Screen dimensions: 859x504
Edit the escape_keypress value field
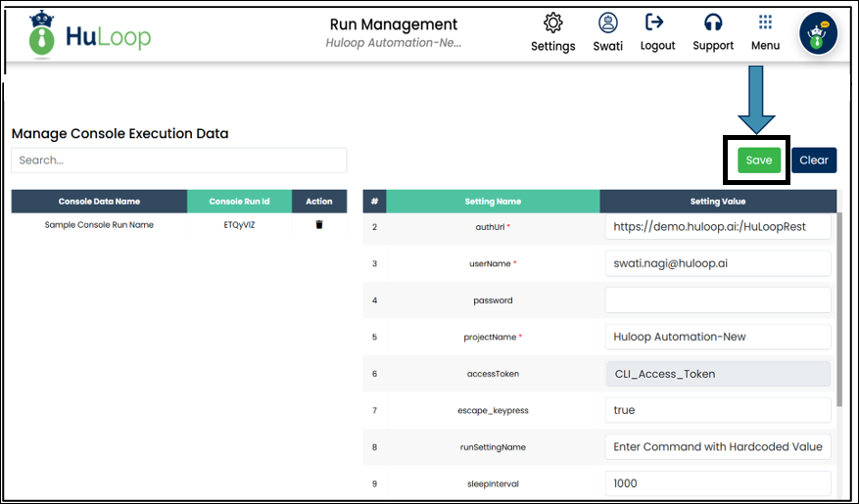pos(717,410)
